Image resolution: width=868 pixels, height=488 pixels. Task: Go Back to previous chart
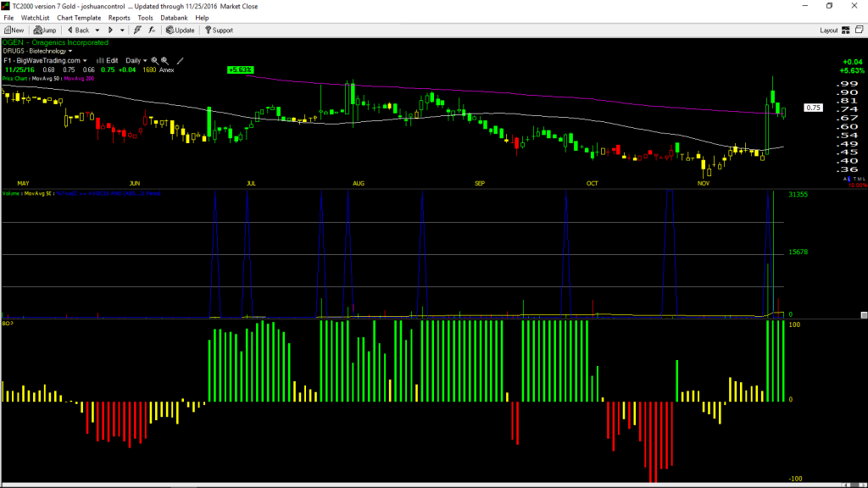coord(78,30)
